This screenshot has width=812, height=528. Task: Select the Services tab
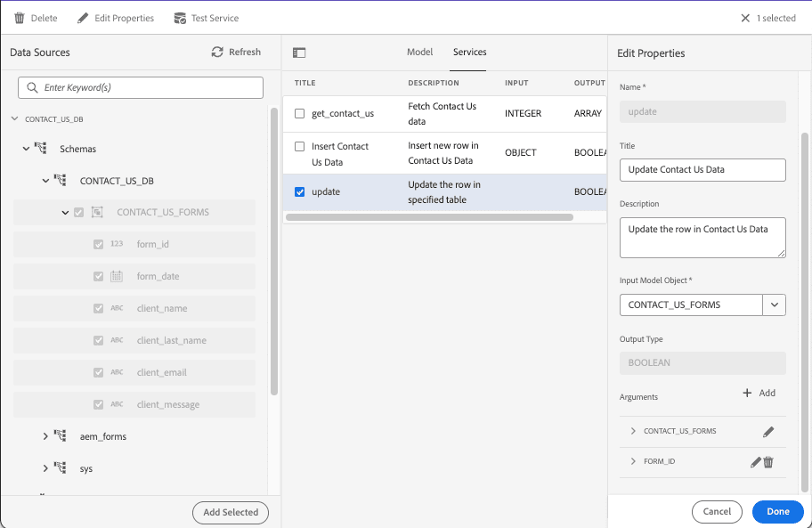pyautogui.click(x=470, y=52)
